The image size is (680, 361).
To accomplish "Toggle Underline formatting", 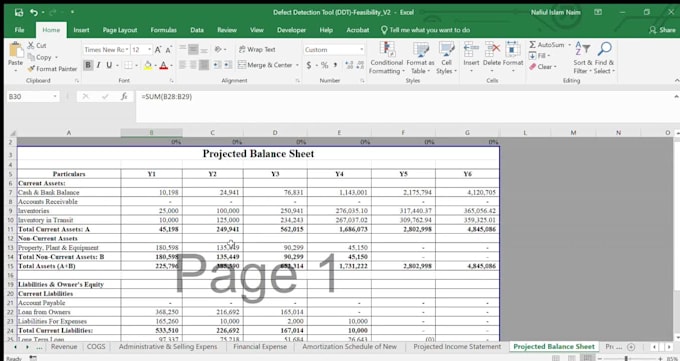I will point(109,65).
